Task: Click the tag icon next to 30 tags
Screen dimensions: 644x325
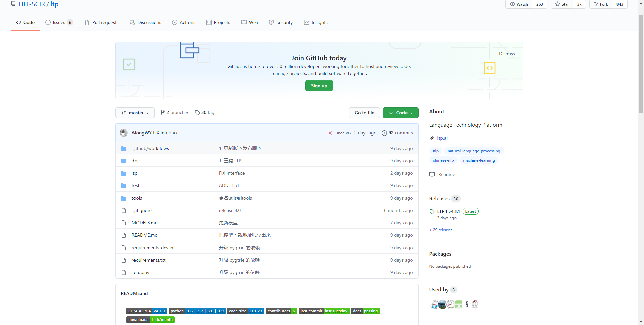Action: point(197,113)
